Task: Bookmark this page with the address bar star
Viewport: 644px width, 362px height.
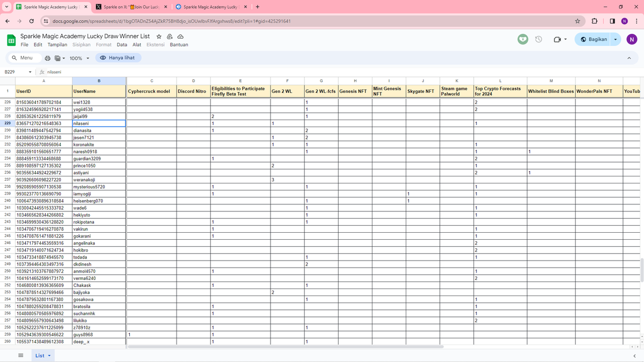Action: 577,21
